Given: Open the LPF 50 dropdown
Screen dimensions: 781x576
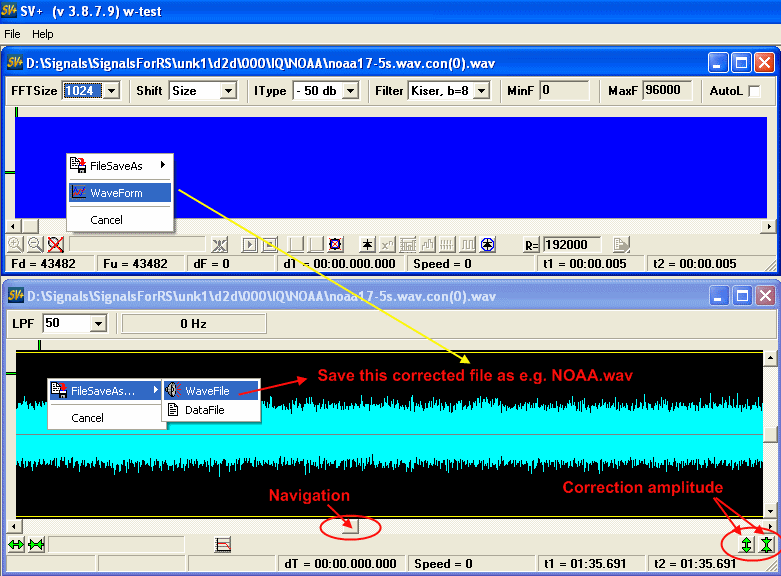Looking at the screenshot, I should coord(98,324).
